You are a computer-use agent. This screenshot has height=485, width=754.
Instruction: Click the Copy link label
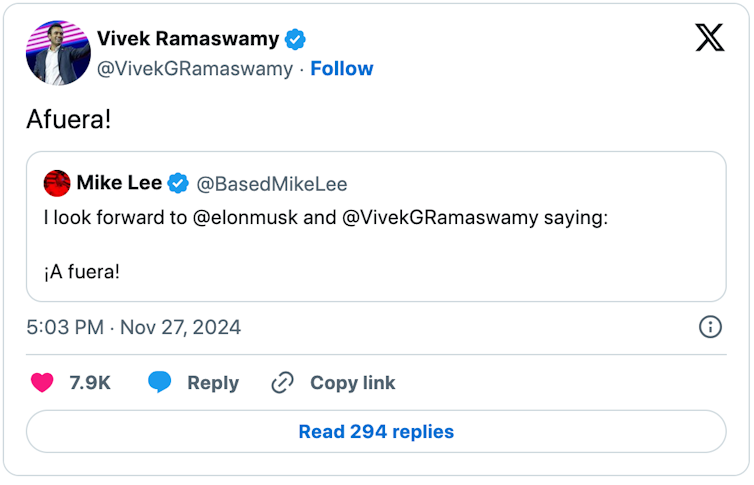pos(352,382)
